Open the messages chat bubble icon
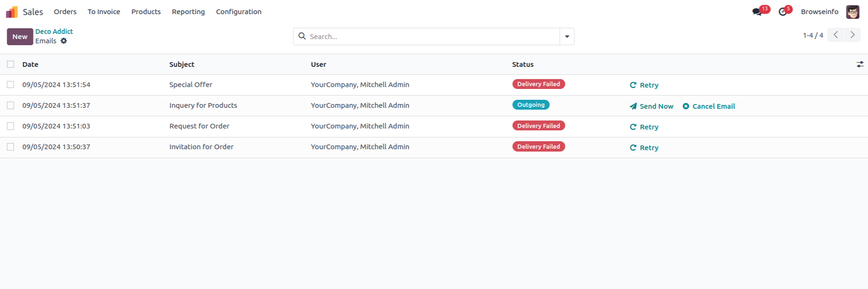Screen dimensions: 868x289 [x=757, y=12]
